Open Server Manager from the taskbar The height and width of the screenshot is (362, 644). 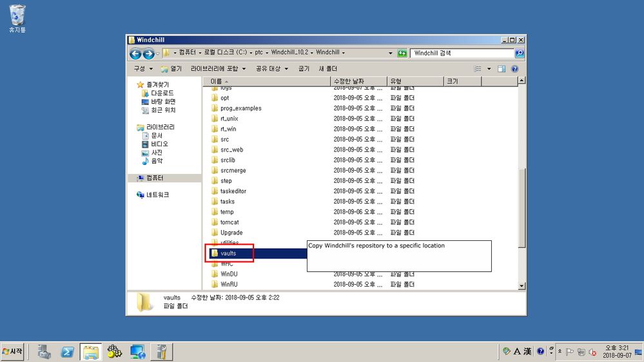coord(44,352)
